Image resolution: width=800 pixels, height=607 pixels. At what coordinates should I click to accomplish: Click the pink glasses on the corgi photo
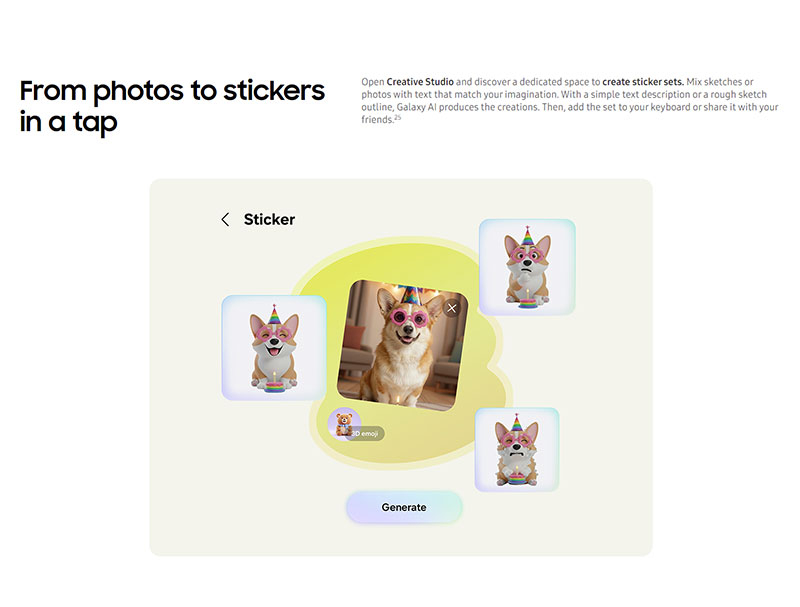coord(409,318)
